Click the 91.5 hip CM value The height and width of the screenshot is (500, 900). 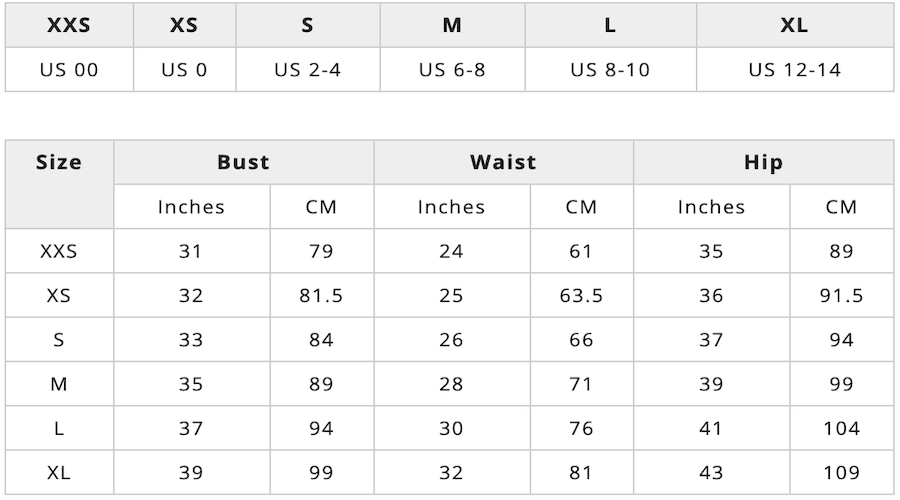point(841,296)
